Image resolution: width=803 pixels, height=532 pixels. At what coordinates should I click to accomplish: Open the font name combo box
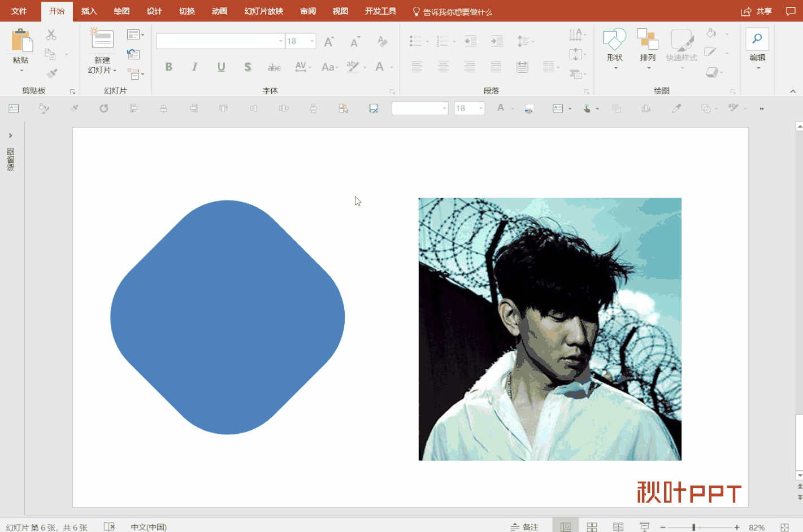220,41
